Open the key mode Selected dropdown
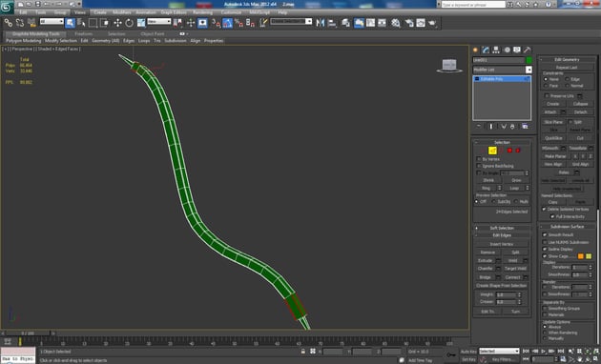 pyautogui.click(x=499, y=351)
